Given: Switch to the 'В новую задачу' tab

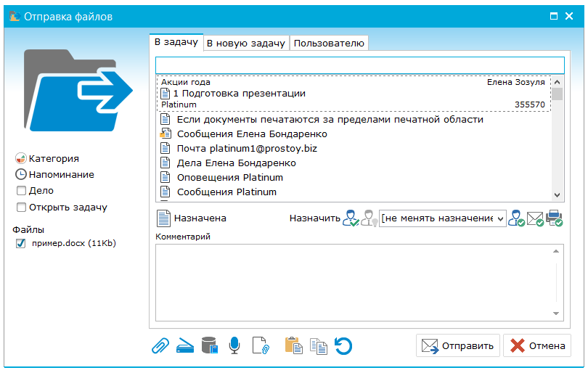Looking at the screenshot, I should tap(246, 44).
